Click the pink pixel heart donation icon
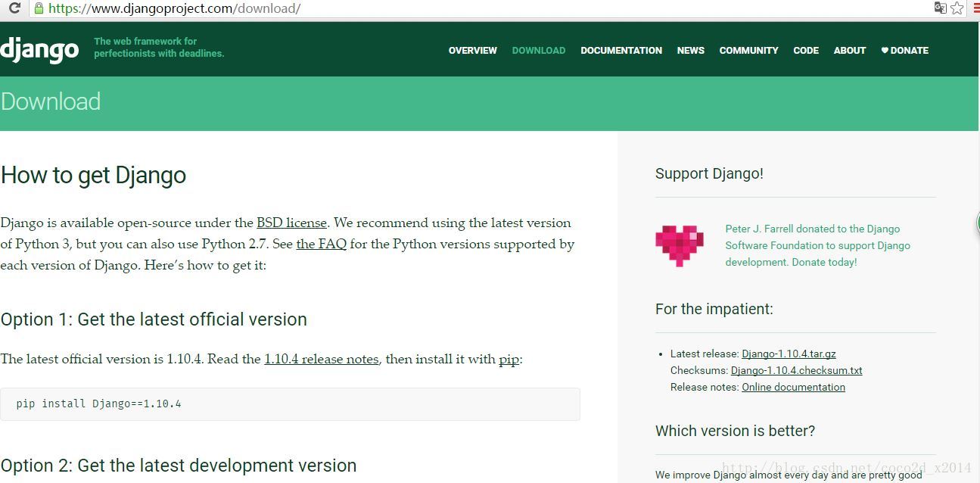The width and height of the screenshot is (980, 483). click(x=680, y=245)
